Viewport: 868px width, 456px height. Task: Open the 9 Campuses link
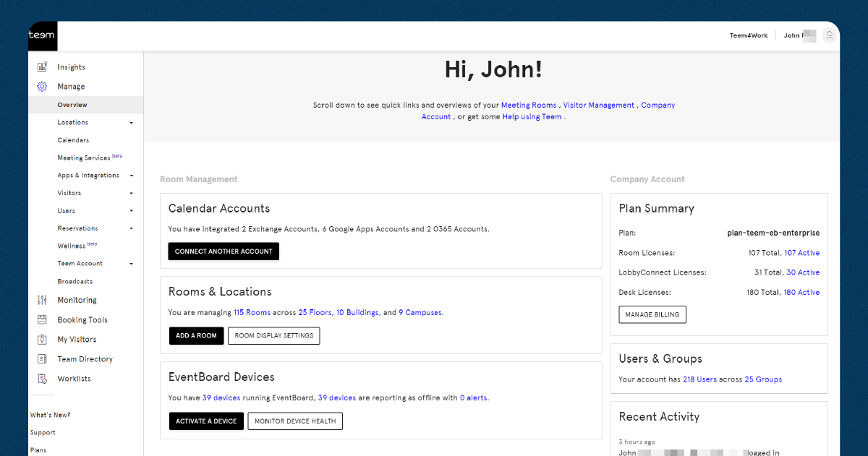coord(421,313)
